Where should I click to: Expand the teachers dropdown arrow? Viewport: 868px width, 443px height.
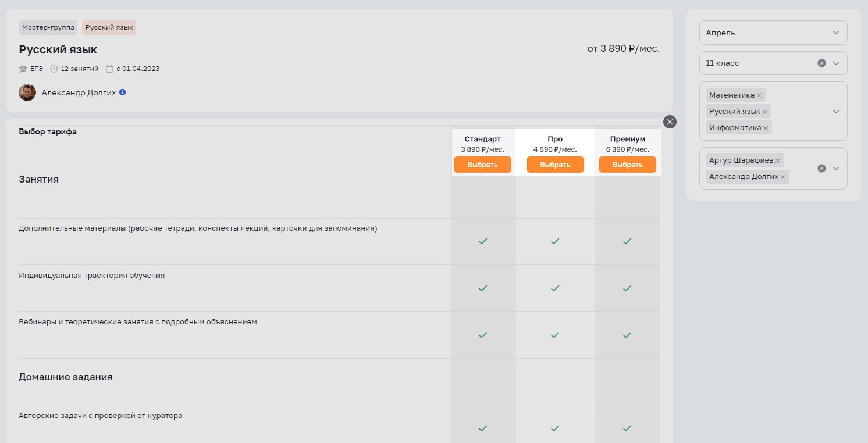(x=837, y=169)
